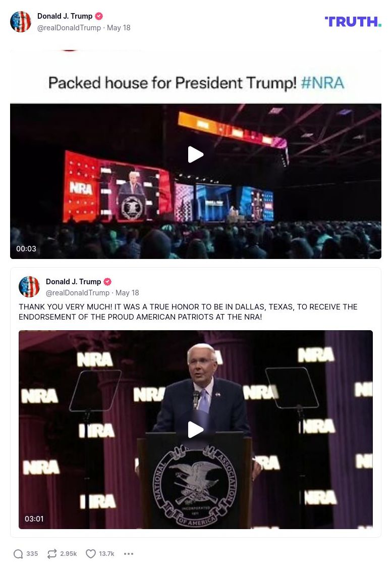Viewport: 392px width, 569px height.
Task: Open the top Donald J. Trump name link
Action: (65, 16)
